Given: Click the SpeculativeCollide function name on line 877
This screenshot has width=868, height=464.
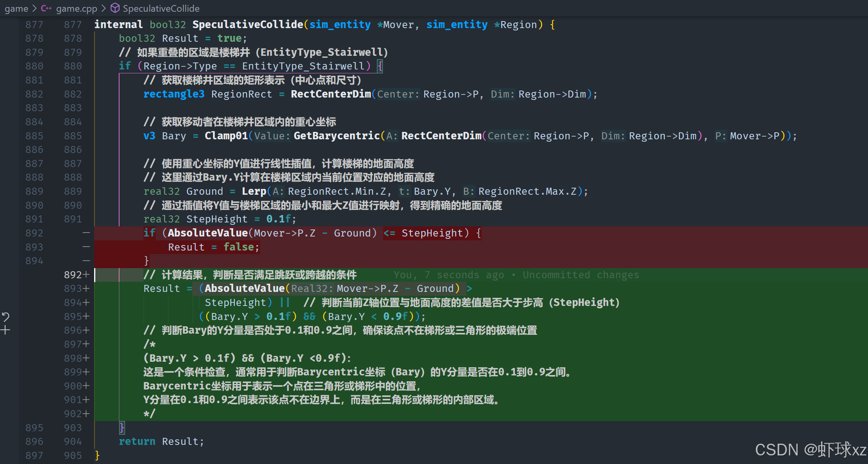Looking at the screenshot, I should 248,24.
